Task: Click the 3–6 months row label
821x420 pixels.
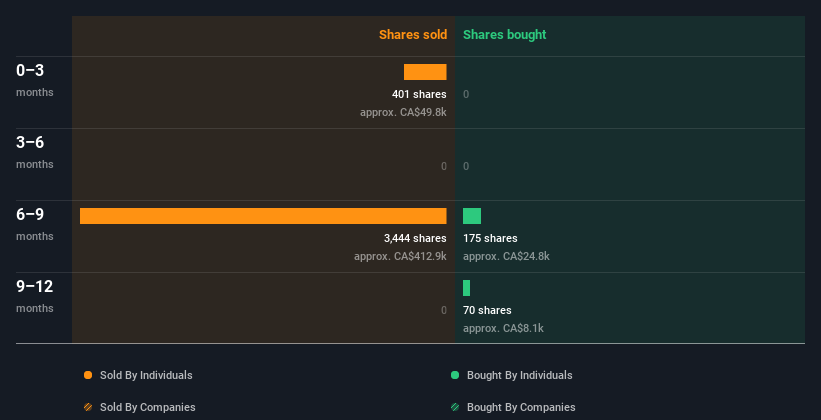Action: click(35, 152)
